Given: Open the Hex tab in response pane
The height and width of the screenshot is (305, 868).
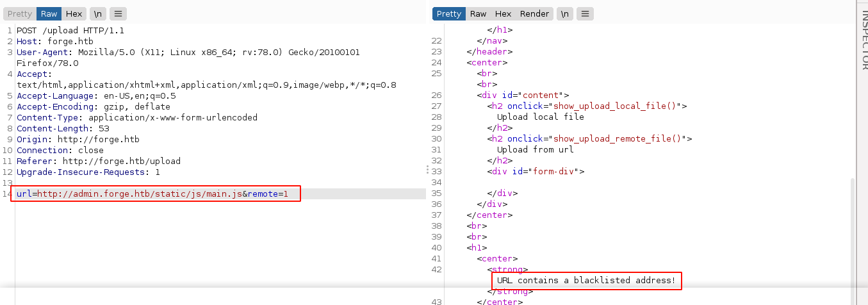Looking at the screenshot, I should [503, 13].
